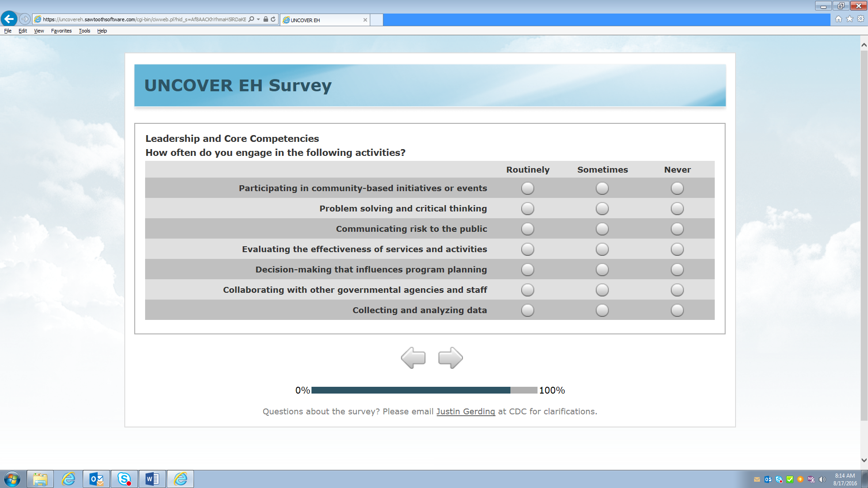
Task: Expand the address bar search dropdown arrow
Action: (x=259, y=19)
